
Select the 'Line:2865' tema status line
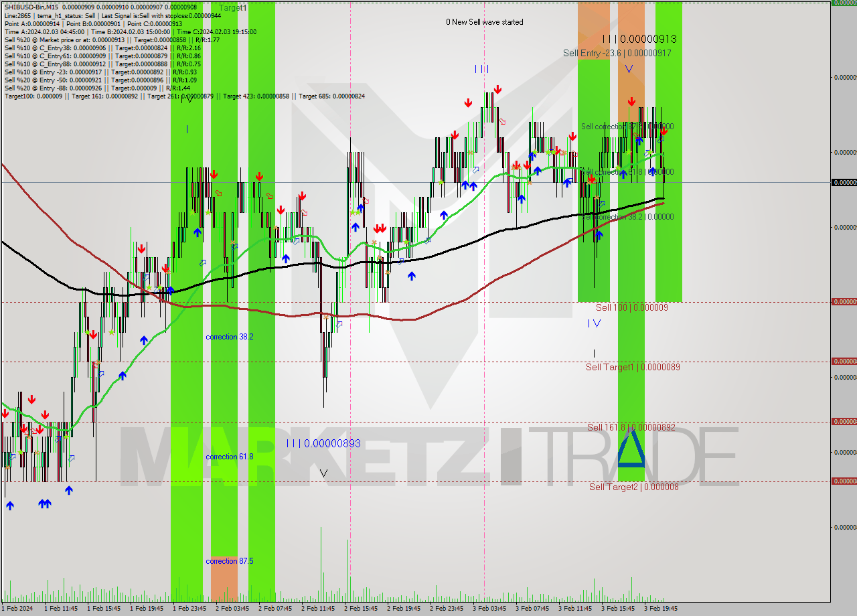coord(113,15)
